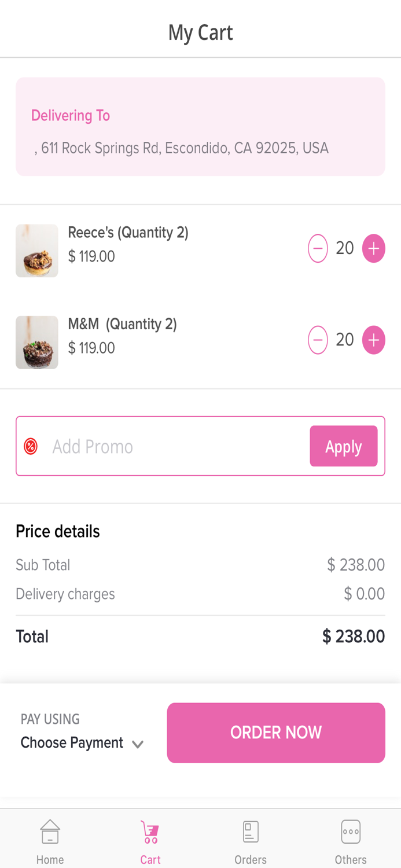Open the Reece's product thumbnail
This screenshot has height=868, width=401.
36,251
